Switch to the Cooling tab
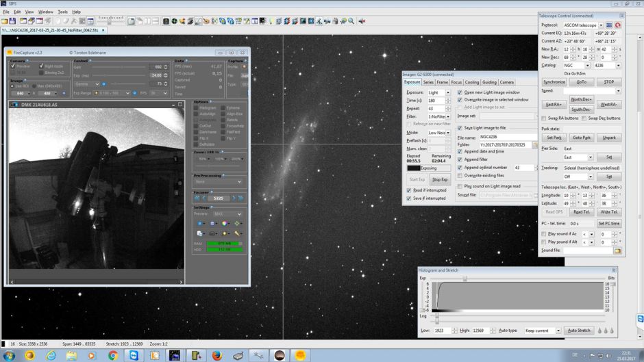The image size is (644, 362). [x=472, y=82]
